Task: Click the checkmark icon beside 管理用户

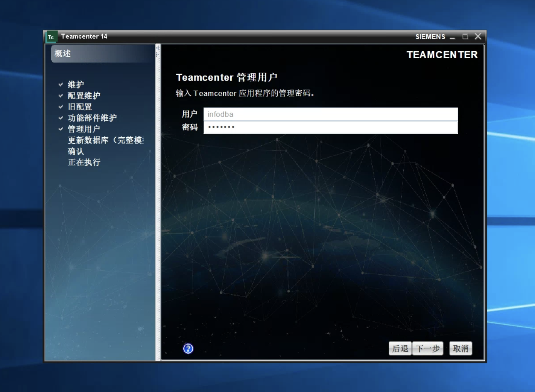Action: 61,129
